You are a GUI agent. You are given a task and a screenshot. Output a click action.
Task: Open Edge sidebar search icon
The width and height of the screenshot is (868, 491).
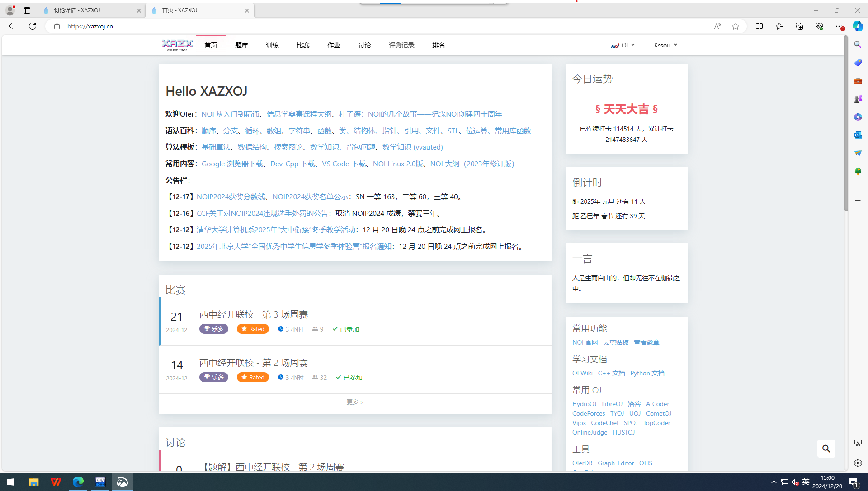click(x=858, y=45)
